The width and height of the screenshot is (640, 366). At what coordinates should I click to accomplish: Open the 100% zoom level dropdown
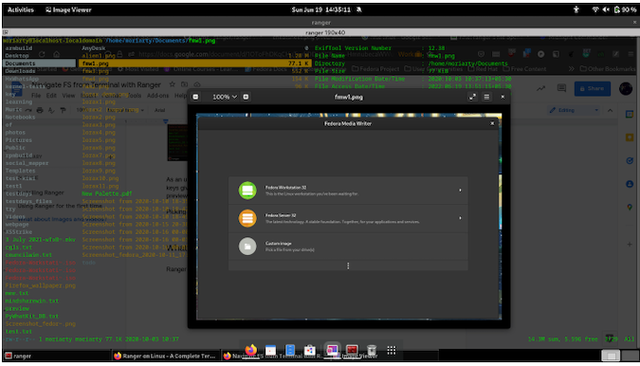click(224, 97)
